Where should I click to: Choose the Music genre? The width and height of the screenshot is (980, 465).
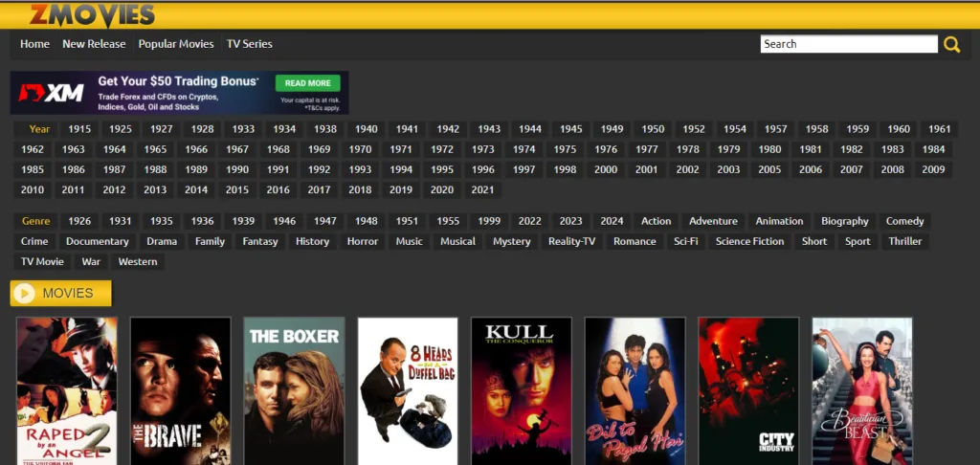[410, 241]
